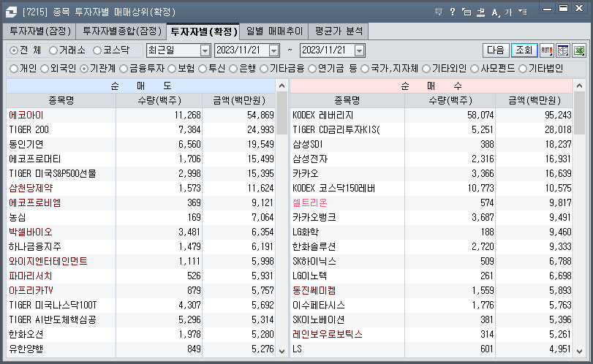This screenshot has width=593, height=364.
Task: Choose 금융투자 radio button
Action: (124, 69)
